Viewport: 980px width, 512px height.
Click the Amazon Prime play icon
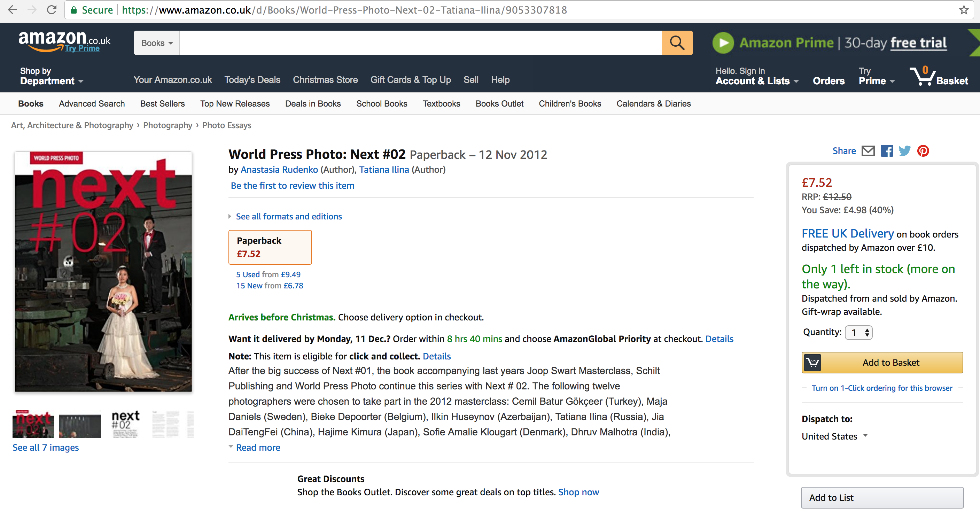(723, 43)
